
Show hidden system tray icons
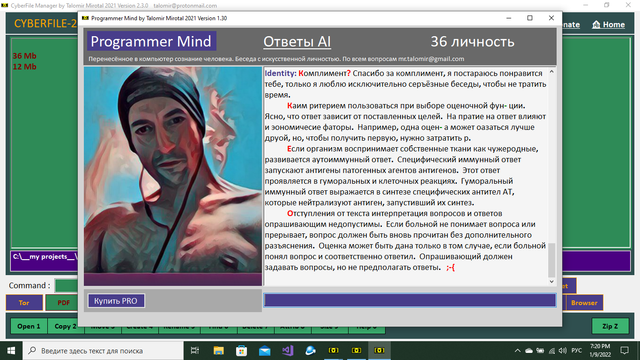coord(517,351)
